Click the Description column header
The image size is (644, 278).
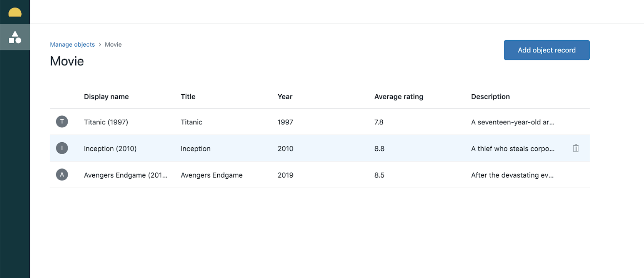click(490, 97)
